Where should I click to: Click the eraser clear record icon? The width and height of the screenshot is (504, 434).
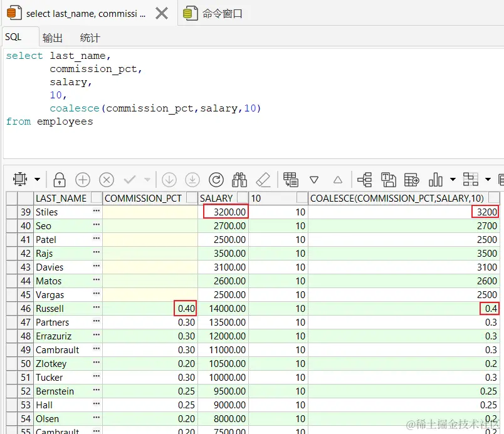tap(263, 180)
